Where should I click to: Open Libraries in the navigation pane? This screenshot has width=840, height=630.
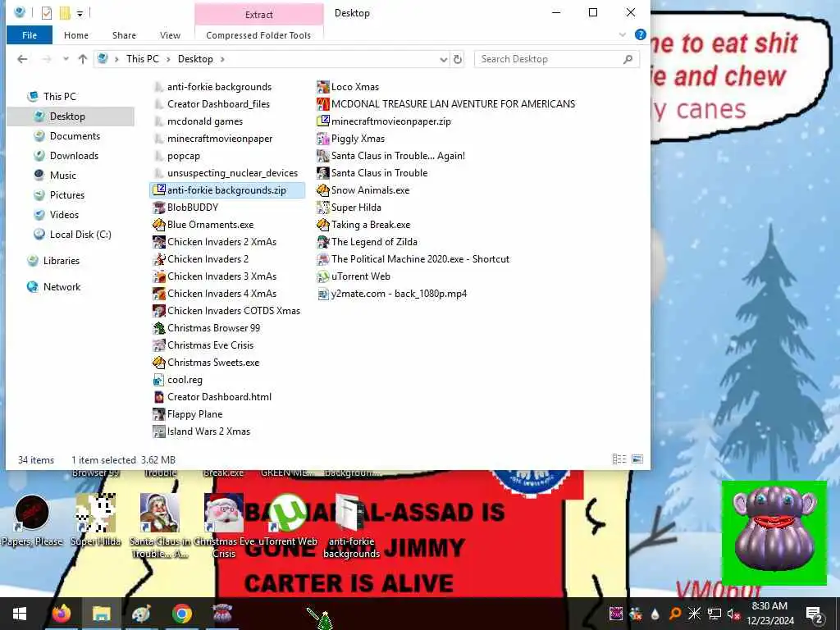[61, 261]
